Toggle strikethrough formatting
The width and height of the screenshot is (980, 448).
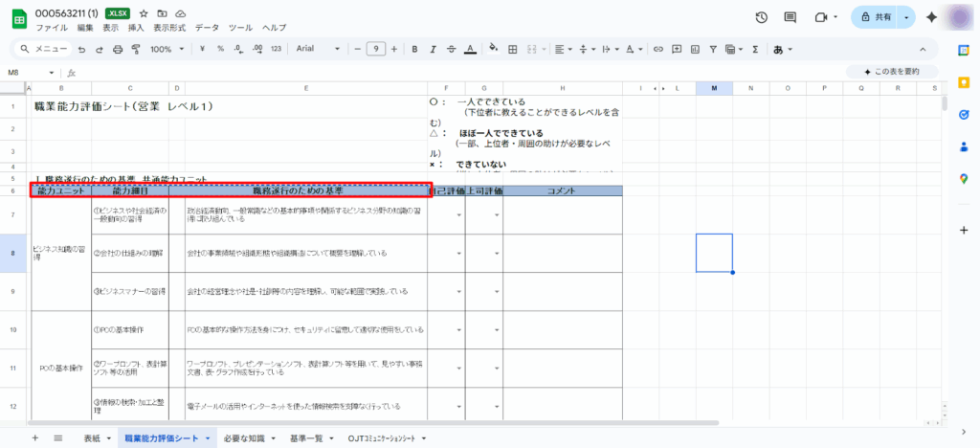(x=451, y=49)
